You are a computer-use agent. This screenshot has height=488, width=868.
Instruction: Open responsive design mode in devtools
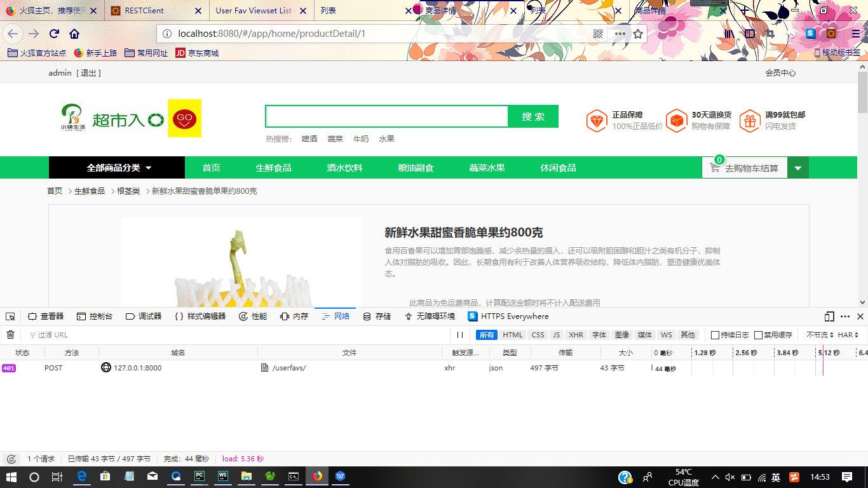828,316
